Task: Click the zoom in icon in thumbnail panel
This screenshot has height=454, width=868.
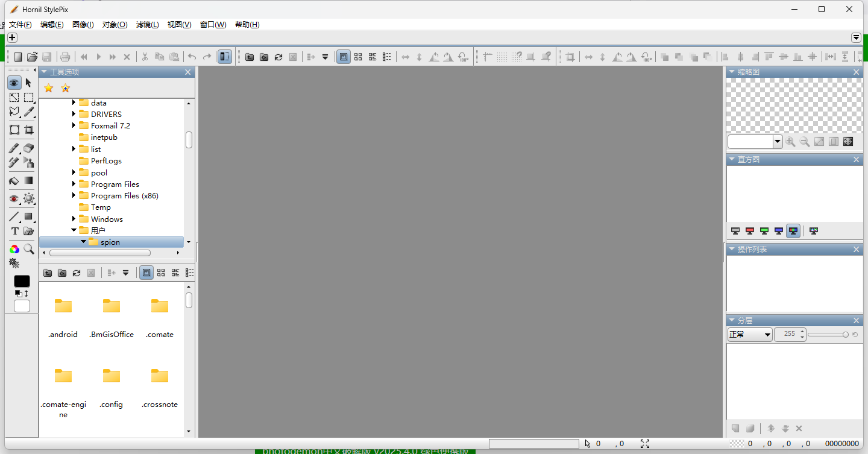Action: (790, 142)
